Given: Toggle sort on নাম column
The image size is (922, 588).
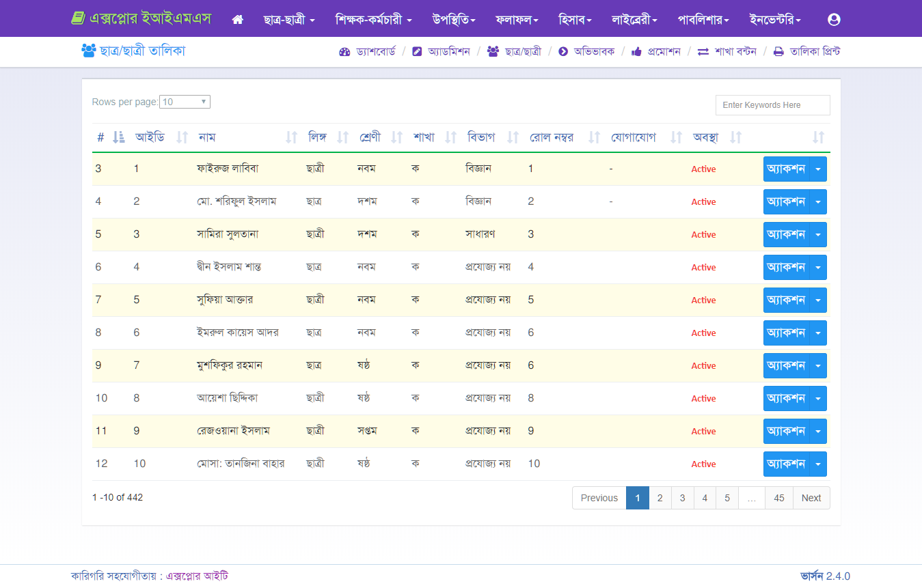Looking at the screenshot, I should click(291, 137).
